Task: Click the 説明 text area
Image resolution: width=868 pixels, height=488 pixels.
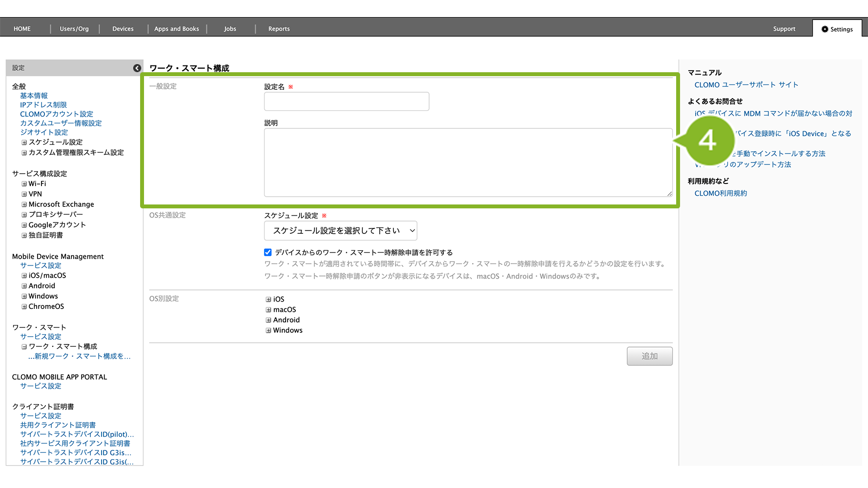Action: tap(468, 163)
